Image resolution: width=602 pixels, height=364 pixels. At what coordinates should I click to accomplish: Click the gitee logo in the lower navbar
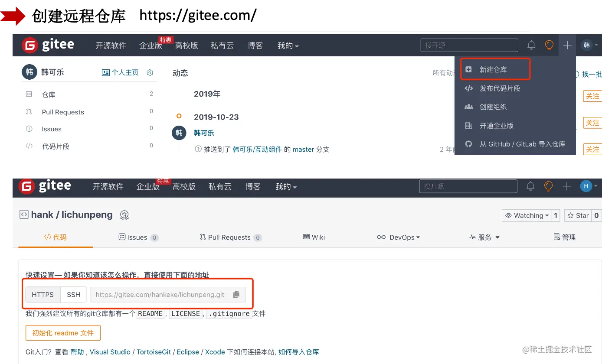pyautogui.click(x=45, y=186)
